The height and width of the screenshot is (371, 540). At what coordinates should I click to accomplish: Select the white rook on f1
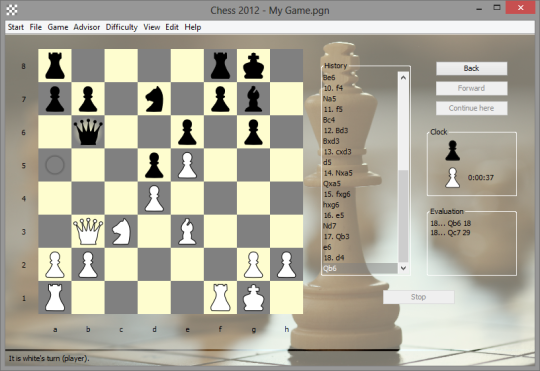coord(220,298)
